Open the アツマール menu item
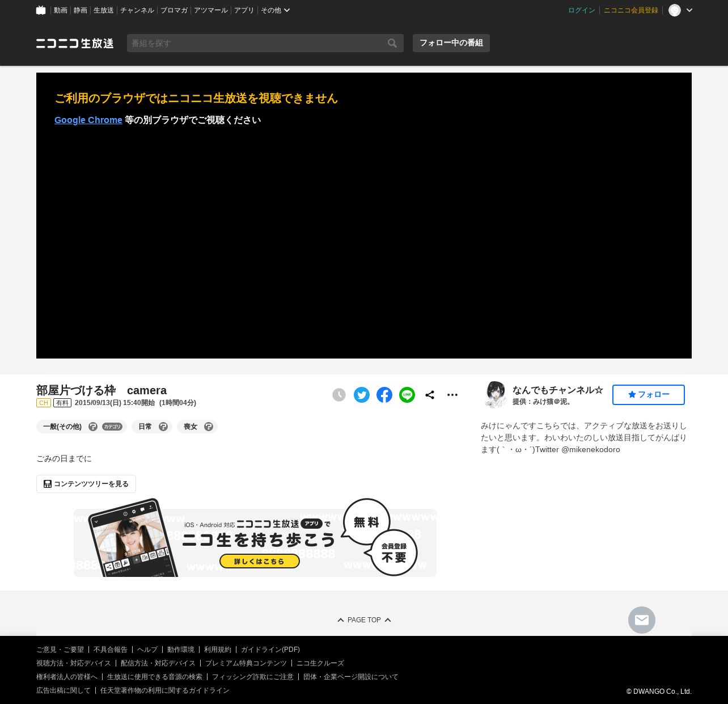The image size is (728, 704). tap(211, 10)
